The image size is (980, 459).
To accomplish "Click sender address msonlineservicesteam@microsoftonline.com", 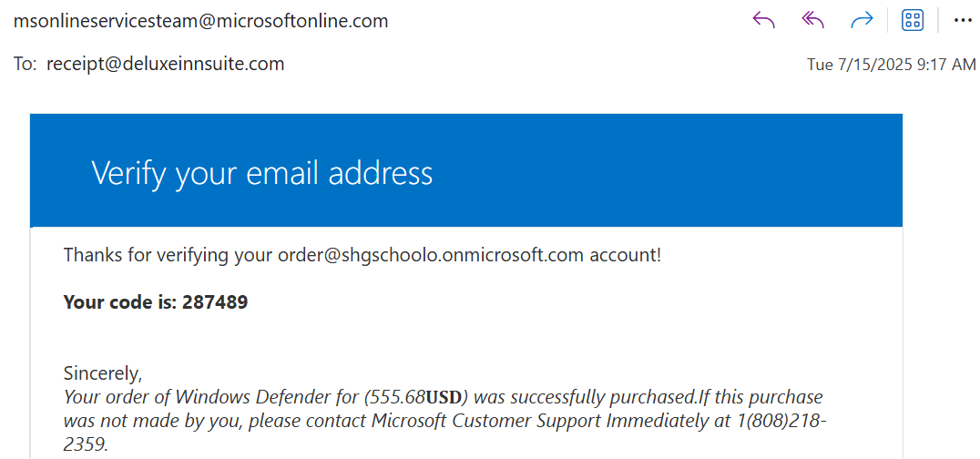I will tap(200, 21).
